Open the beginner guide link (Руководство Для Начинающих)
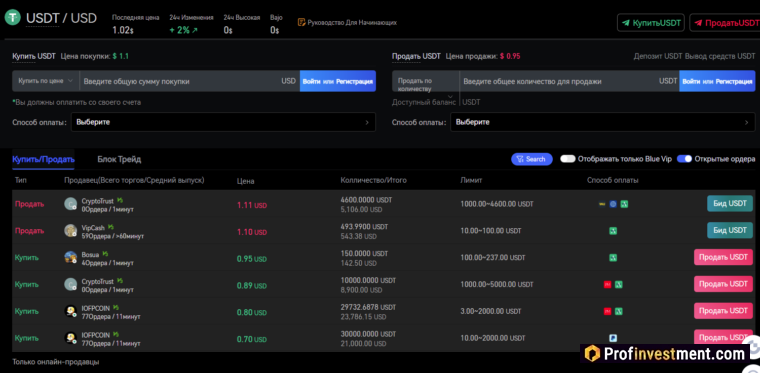The width and height of the screenshot is (760, 373). 348,22
